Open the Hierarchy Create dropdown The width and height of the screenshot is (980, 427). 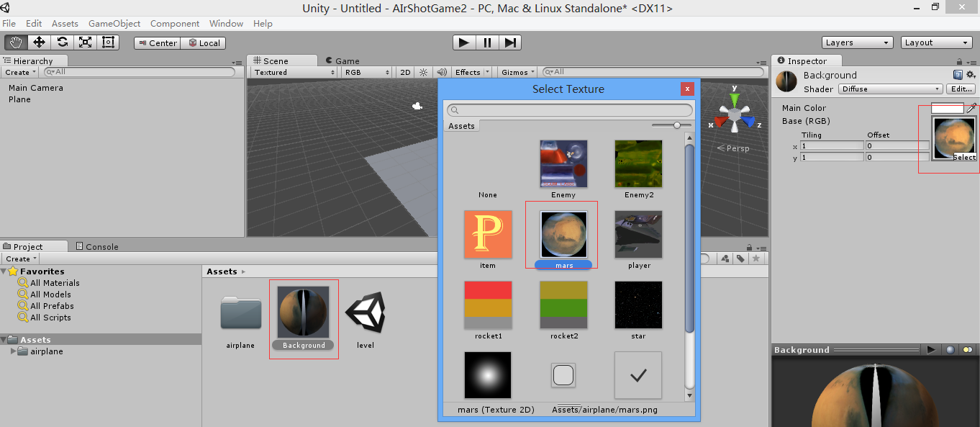[x=21, y=72]
